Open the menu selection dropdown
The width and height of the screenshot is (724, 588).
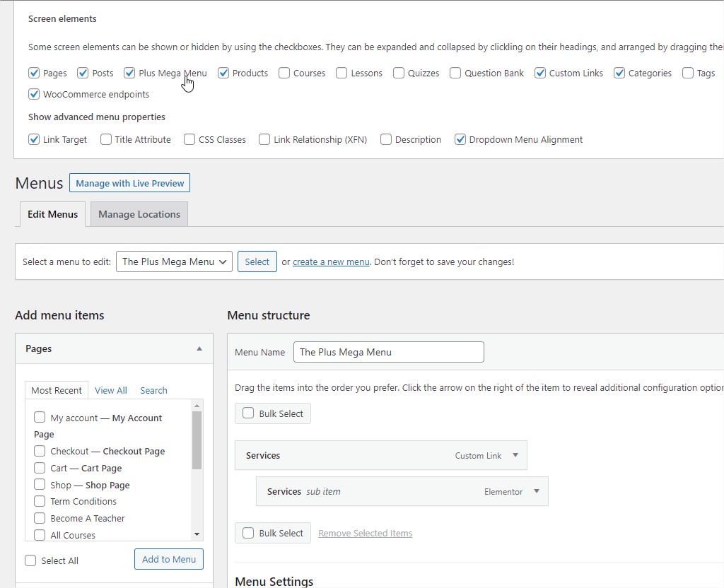[174, 261]
